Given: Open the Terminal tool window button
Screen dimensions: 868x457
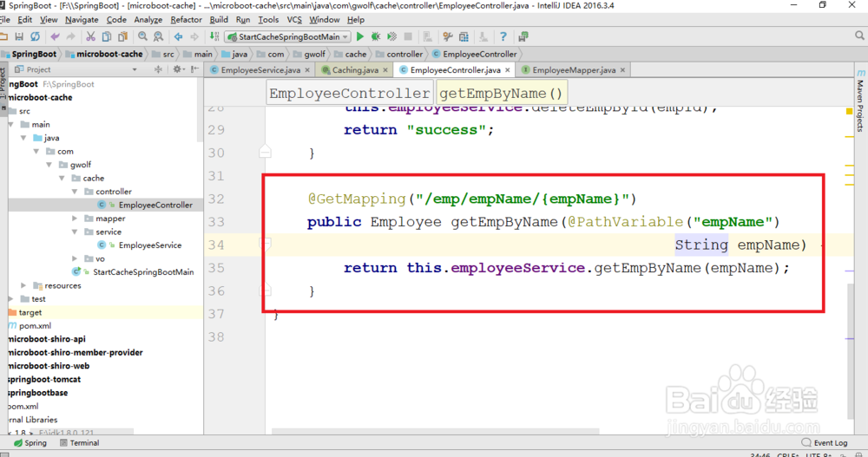Looking at the screenshot, I should coord(79,442).
